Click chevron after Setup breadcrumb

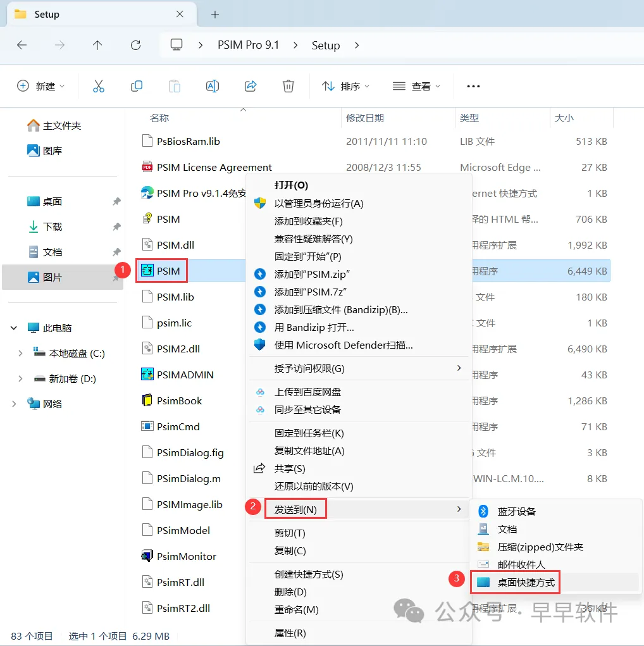[x=357, y=45]
